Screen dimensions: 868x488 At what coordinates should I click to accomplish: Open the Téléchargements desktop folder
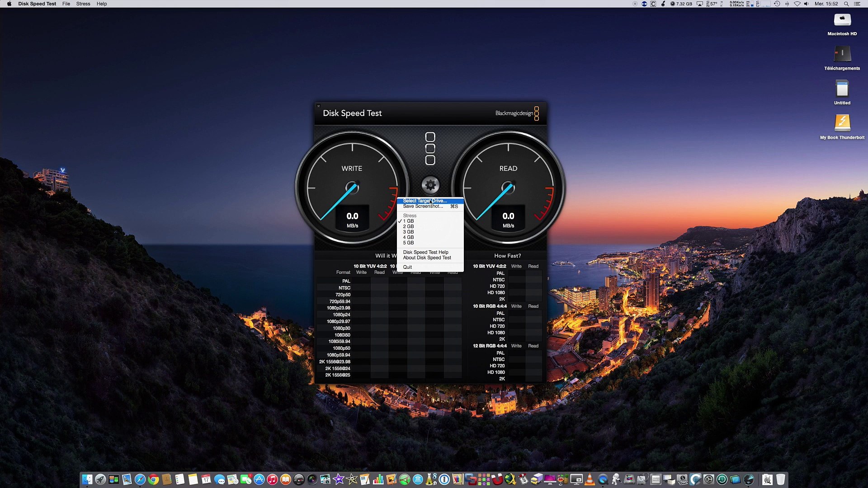842,55
